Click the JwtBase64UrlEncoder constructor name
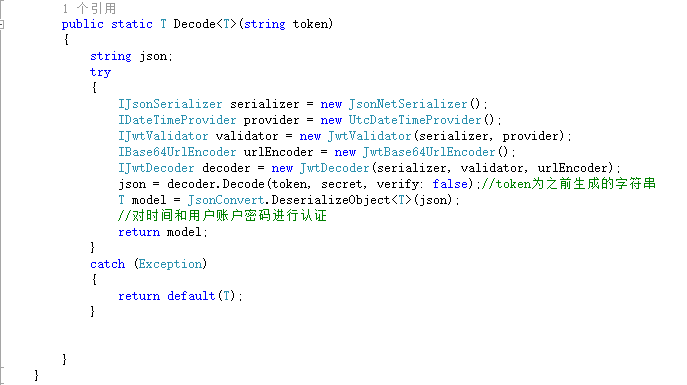This screenshot has width=687, height=385. click(x=429, y=152)
